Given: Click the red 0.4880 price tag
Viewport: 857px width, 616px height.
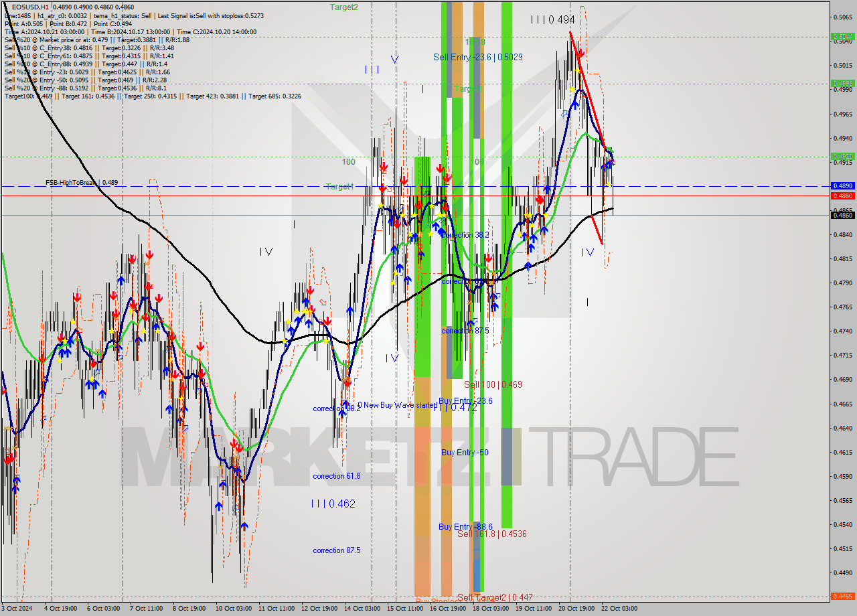Looking at the screenshot, I should point(842,196).
